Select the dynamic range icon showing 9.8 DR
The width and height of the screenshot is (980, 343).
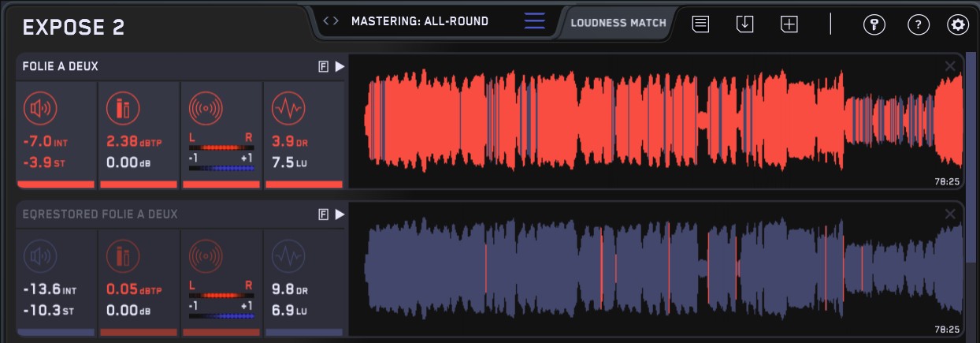pyautogui.click(x=288, y=256)
